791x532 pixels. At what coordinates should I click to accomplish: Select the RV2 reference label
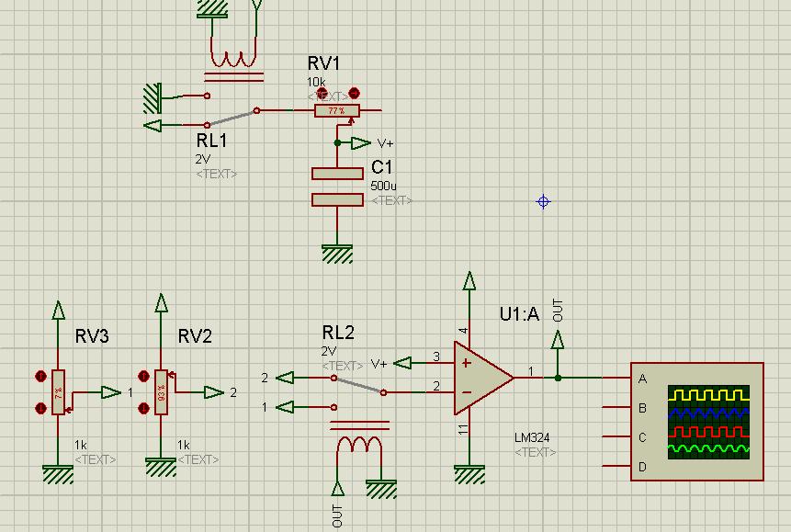click(x=195, y=336)
